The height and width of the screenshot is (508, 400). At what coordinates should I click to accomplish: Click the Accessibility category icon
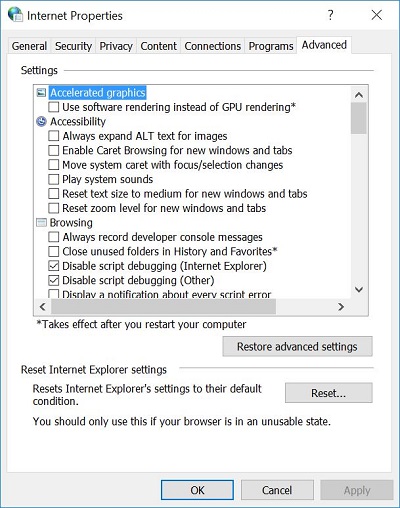[x=41, y=122]
